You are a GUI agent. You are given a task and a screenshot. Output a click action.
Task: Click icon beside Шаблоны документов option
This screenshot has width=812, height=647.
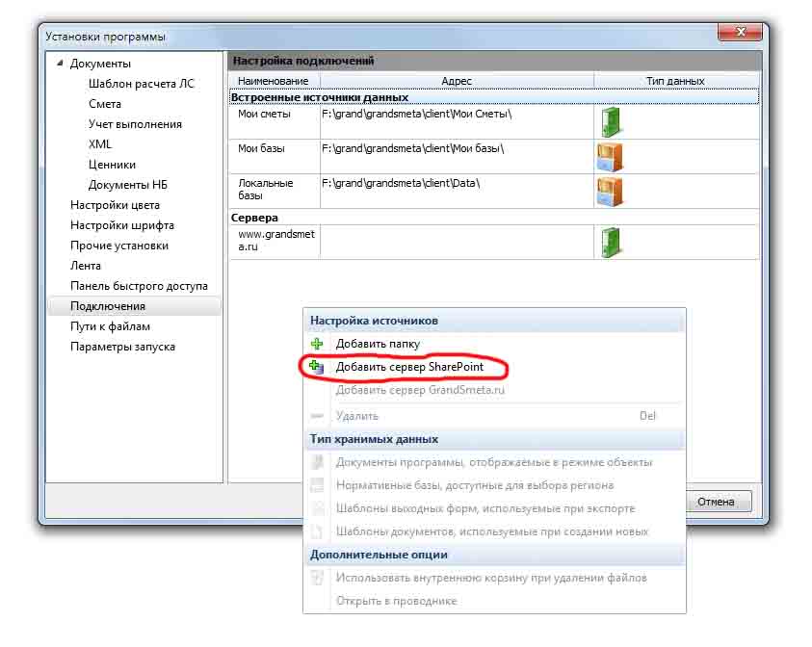(317, 531)
